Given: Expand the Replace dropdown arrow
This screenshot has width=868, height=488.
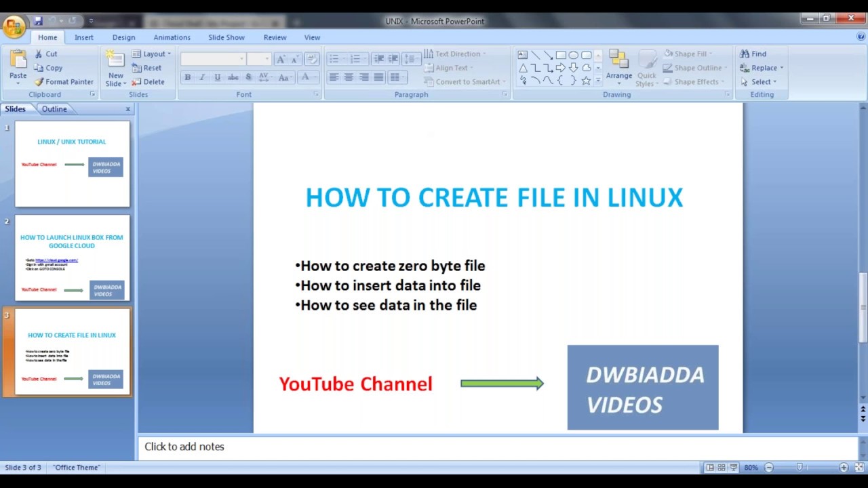Looking at the screenshot, I should [x=782, y=68].
